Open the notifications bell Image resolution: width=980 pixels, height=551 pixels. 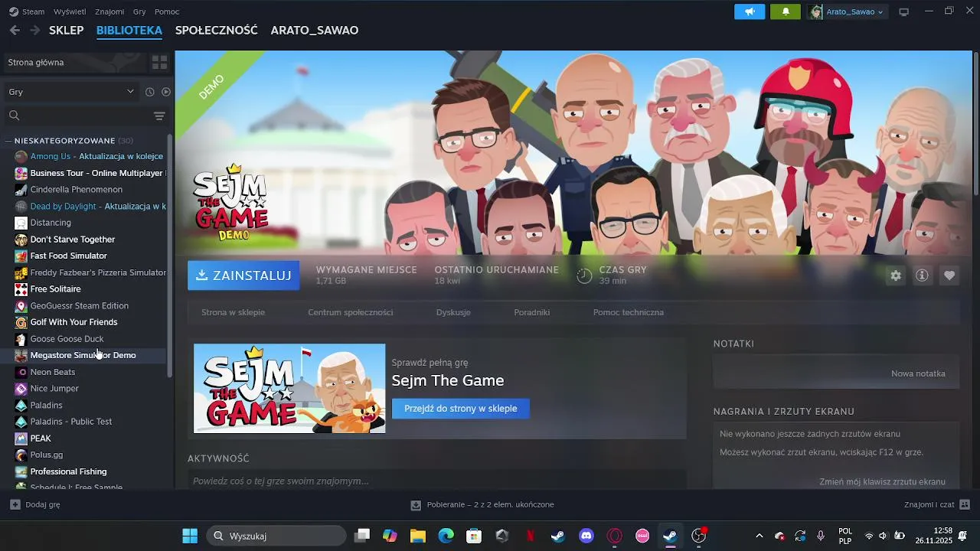tap(786, 11)
